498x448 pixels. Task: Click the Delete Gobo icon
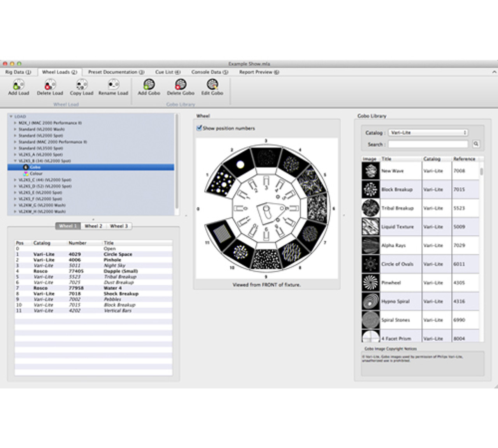181,85
